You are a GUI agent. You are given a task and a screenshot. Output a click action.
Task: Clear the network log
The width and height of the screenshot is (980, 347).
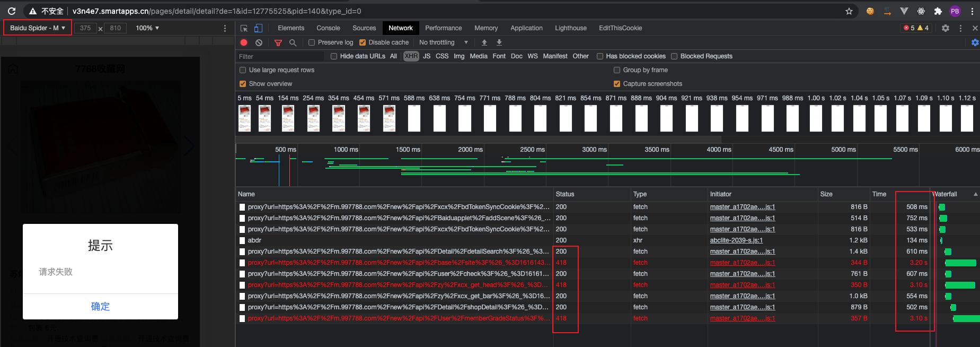[259, 42]
